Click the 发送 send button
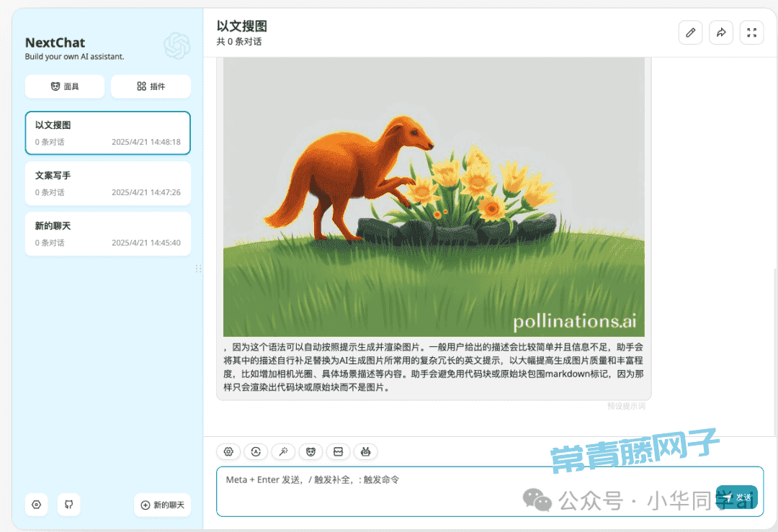The image size is (778, 532). click(x=737, y=497)
